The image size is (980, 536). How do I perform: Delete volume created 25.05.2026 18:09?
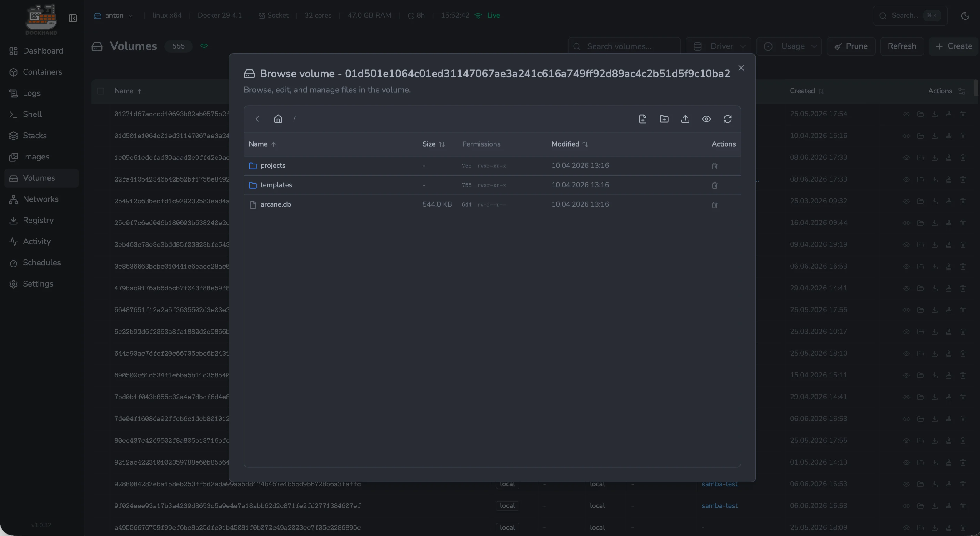coord(962,528)
